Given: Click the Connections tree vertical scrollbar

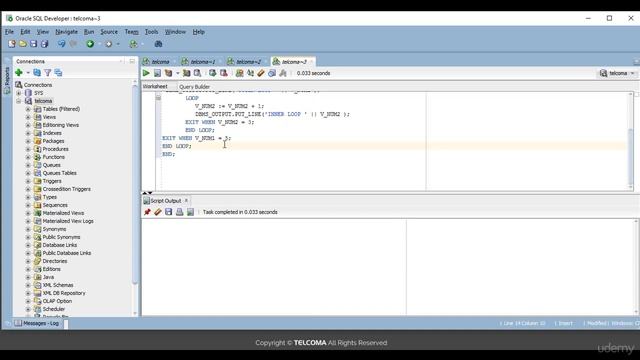Looking at the screenshot, I should click(x=135, y=184).
